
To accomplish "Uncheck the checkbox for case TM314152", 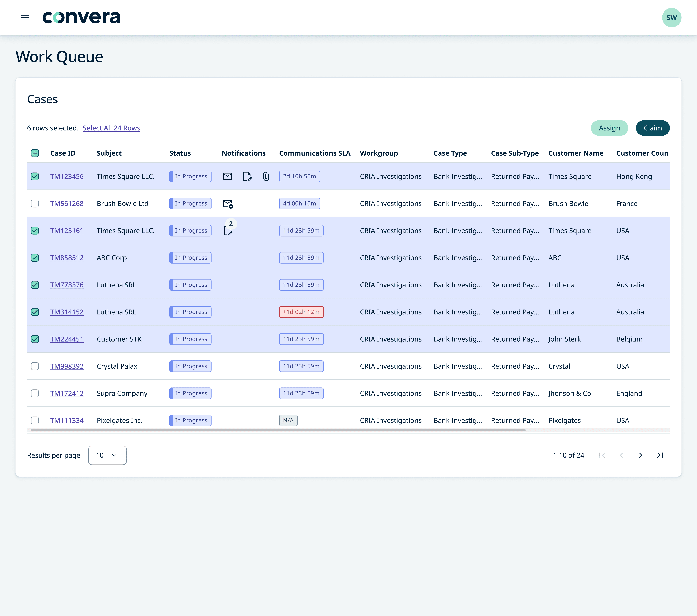I will (35, 312).
